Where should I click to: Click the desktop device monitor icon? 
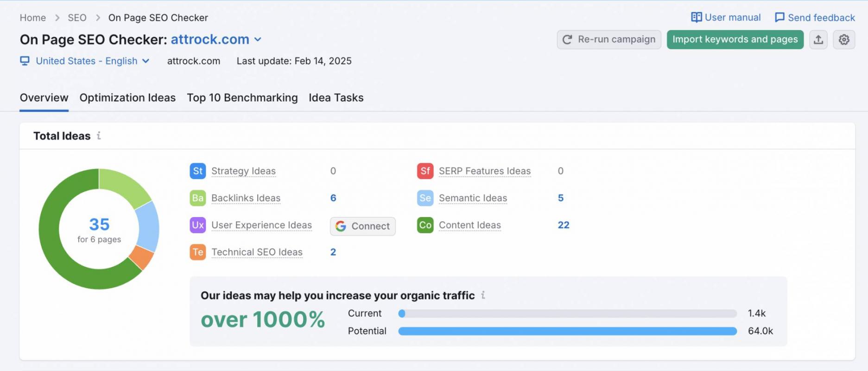pos(25,61)
